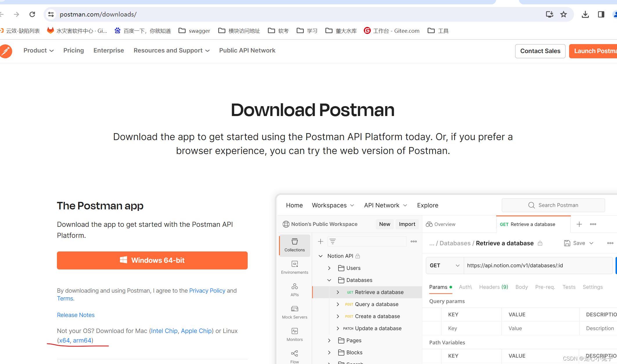Open the Release Notes link
Image resolution: width=617 pixels, height=364 pixels.
pos(75,315)
